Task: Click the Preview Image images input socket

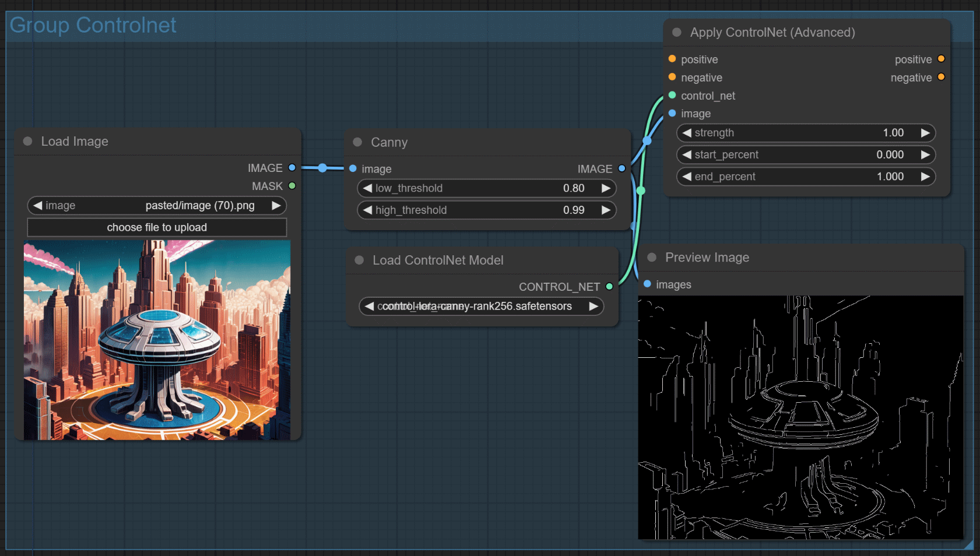Action: coord(647,284)
